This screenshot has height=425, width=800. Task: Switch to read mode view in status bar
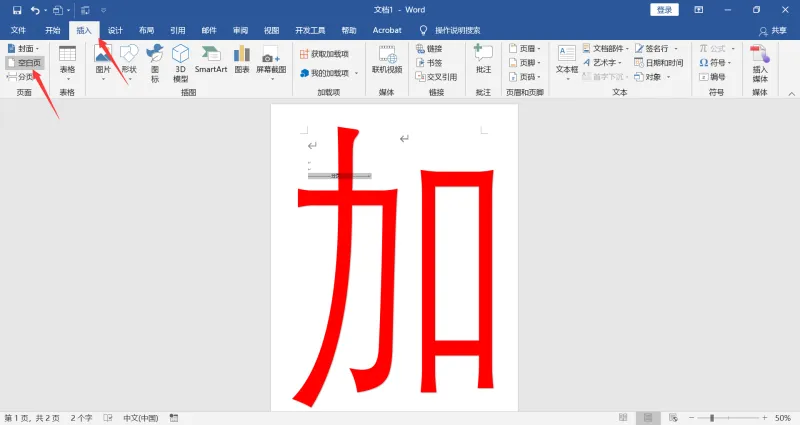coord(623,417)
